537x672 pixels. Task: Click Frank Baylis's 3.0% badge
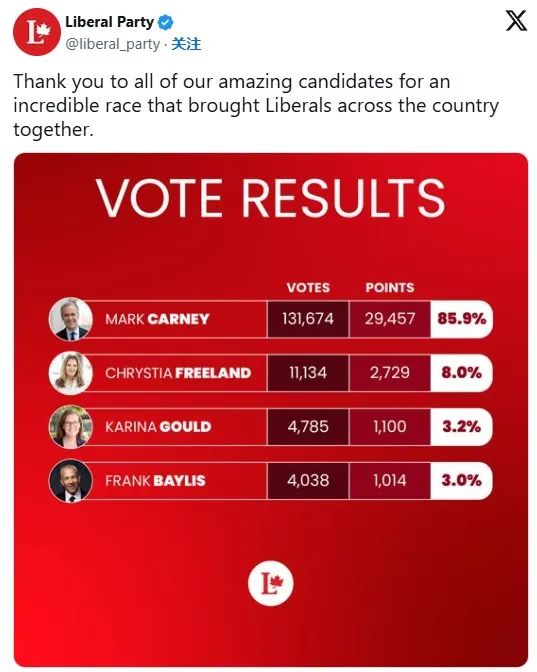click(x=462, y=480)
